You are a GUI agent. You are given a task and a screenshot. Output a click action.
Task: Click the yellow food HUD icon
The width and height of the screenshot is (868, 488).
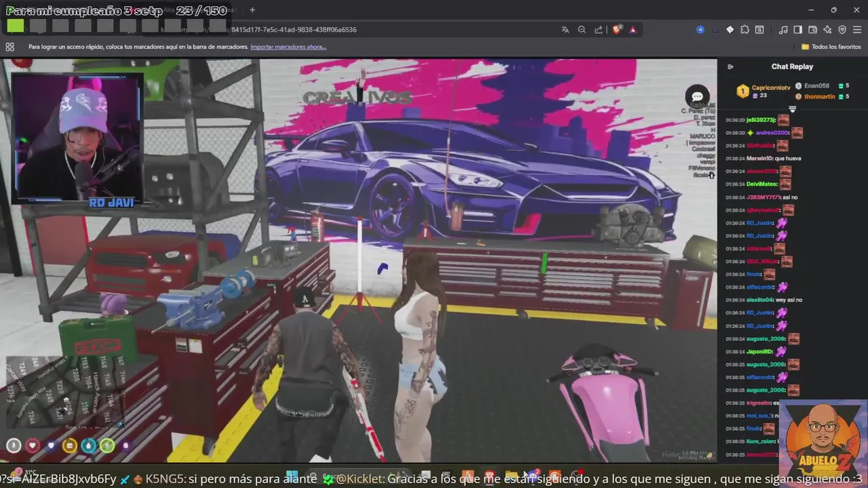pyautogui.click(x=69, y=445)
